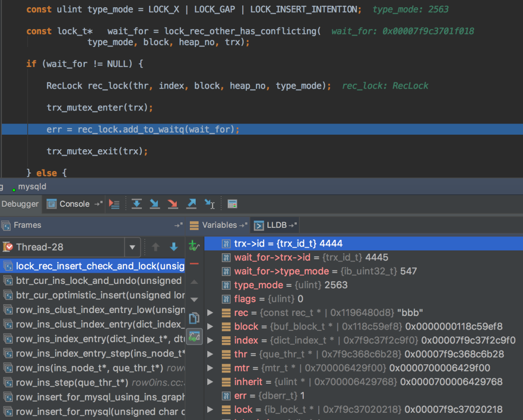Select row_insert_for_mysql(unsigned char frame

point(92,412)
